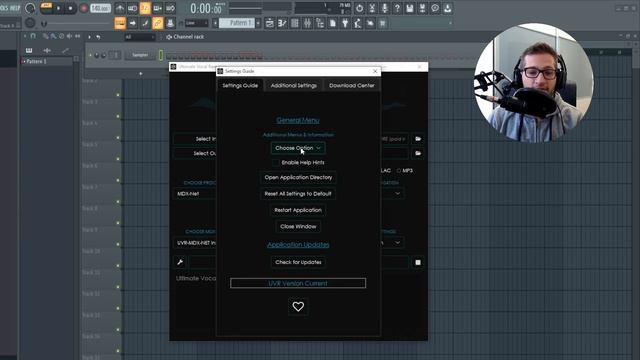Adjust the main volume knob

[x=30, y=8]
